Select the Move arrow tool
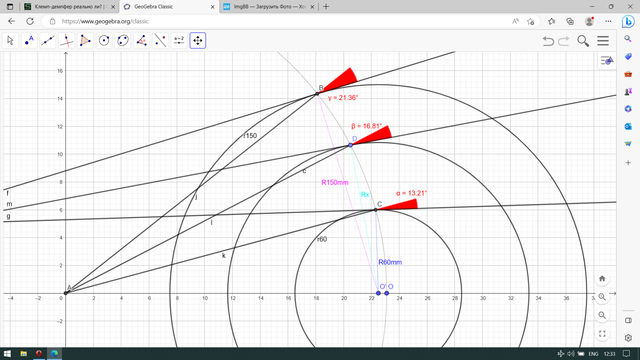The width and height of the screenshot is (640, 360). (x=10, y=40)
